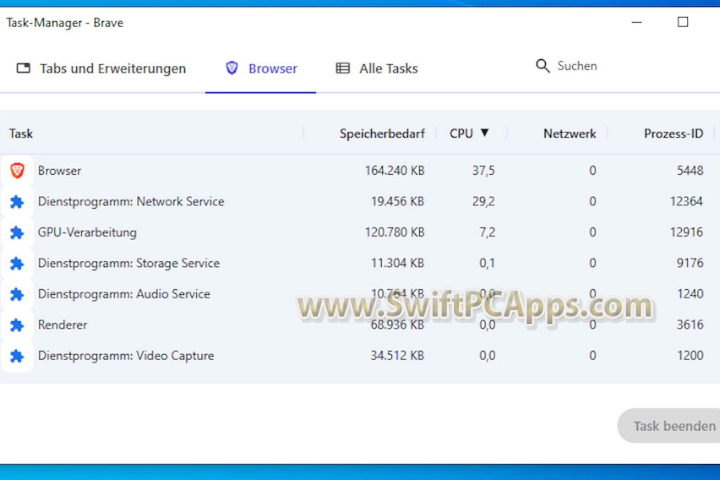720x480 pixels.
Task: Select the Browser tab label
Action: coord(273,68)
